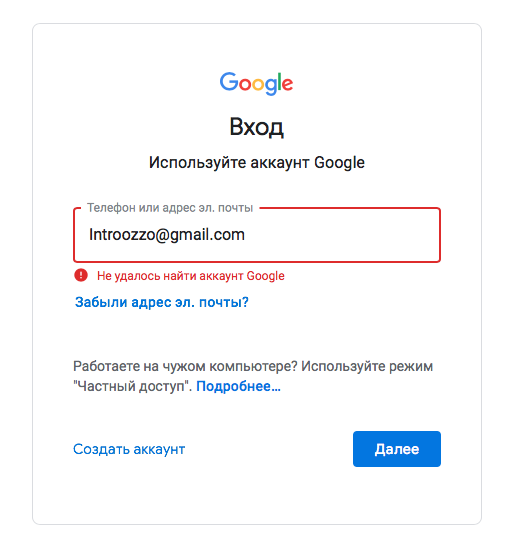Click the blue 'Далее' button
Screen dimensions: 521x543
[397, 449]
